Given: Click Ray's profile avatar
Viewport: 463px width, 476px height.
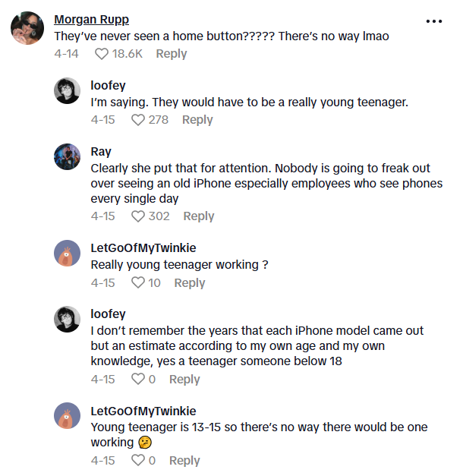Looking at the screenshot, I should point(68,156).
